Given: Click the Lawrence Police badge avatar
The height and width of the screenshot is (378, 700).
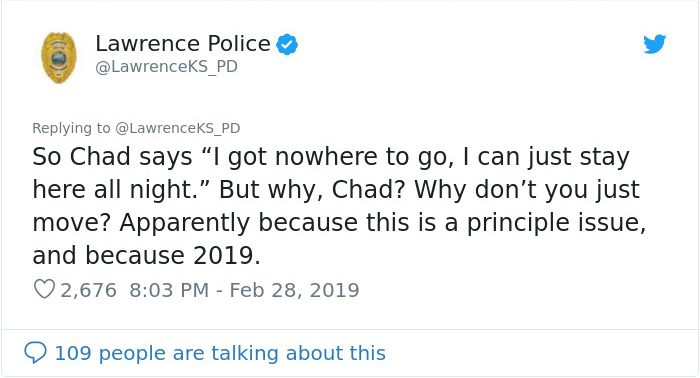Looking at the screenshot, I should point(58,58).
